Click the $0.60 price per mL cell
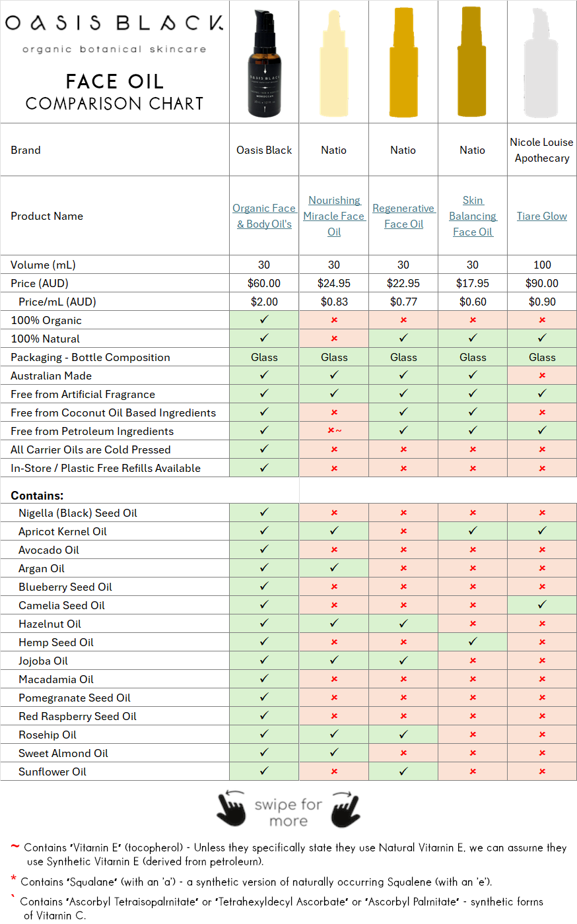 473,302
